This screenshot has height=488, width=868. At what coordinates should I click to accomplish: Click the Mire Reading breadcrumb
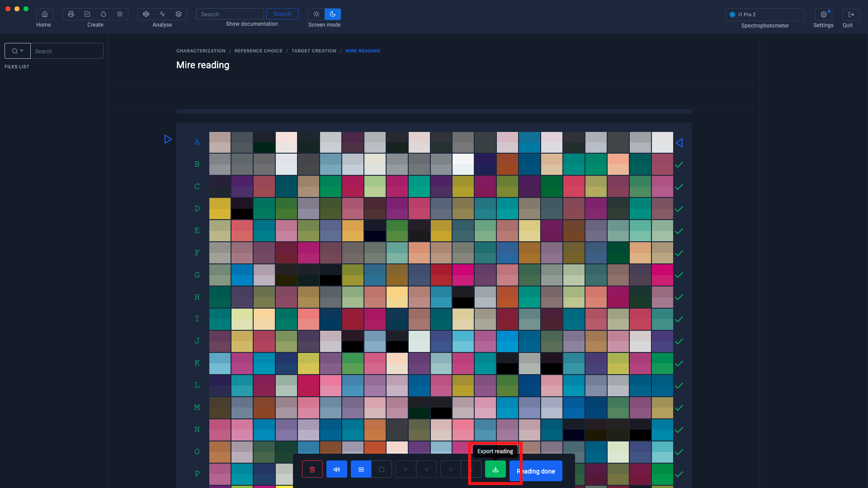pos(363,51)
